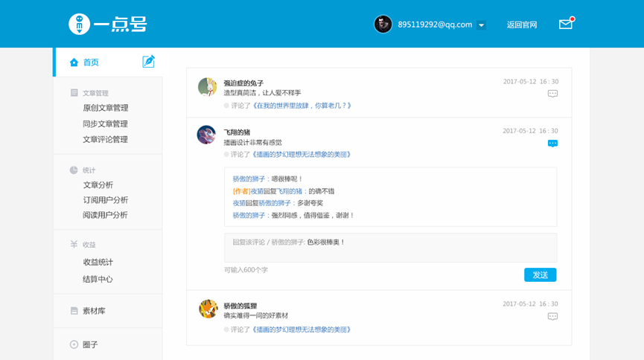Select 文章评论管理 in the sidebar
This screenshot has width=644, height=360.
click(105, 139)
